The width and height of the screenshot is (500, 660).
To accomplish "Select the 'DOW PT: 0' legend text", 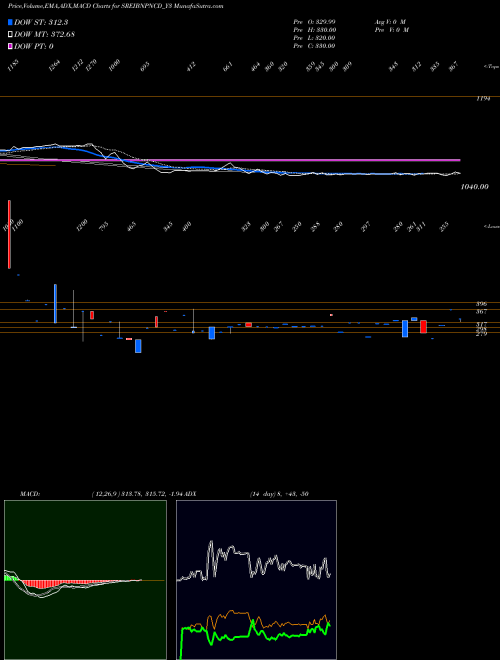I will (x=34, y=46).
